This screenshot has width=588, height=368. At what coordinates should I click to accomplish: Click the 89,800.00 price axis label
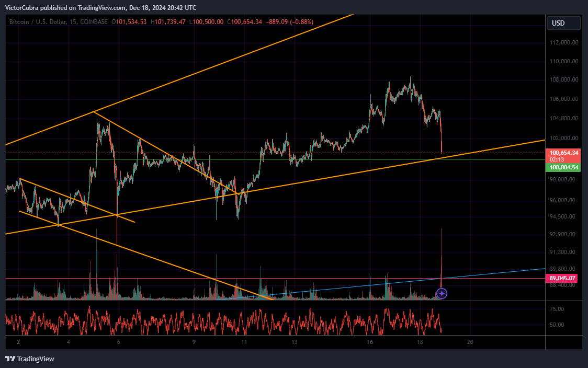(562, 269)
